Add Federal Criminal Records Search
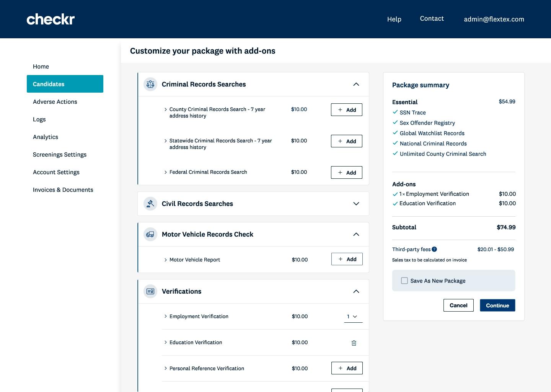The height and width of the screenshot is (392, 551). click(x=347, y=173)
